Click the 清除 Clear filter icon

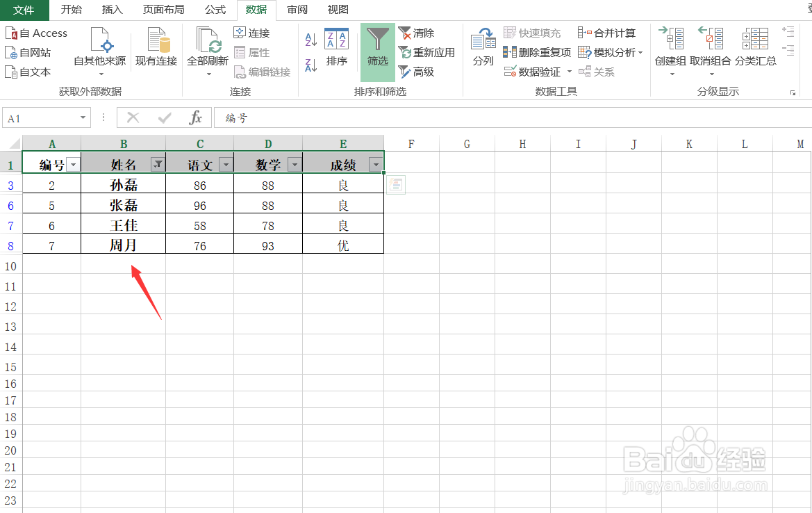[x=417, y=33]
